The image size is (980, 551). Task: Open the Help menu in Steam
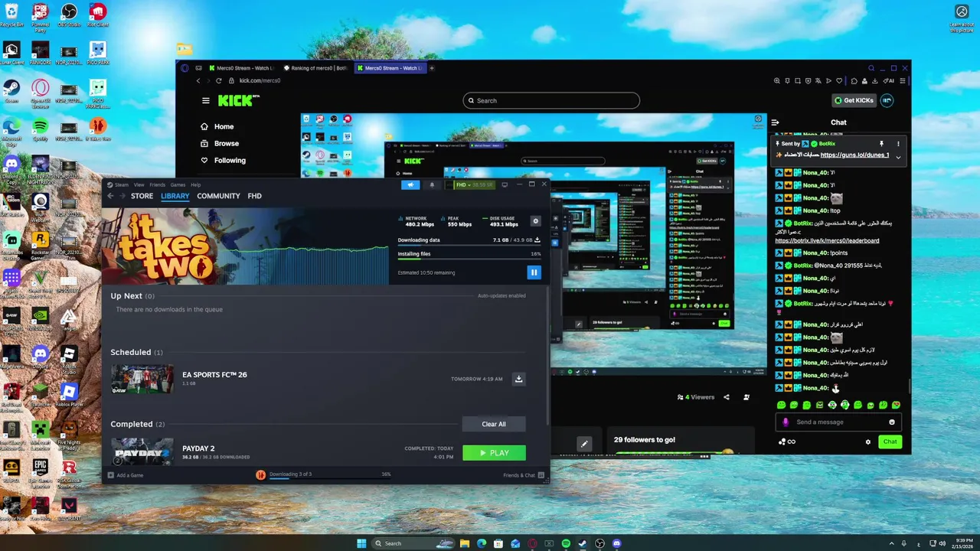click(195, 184)
